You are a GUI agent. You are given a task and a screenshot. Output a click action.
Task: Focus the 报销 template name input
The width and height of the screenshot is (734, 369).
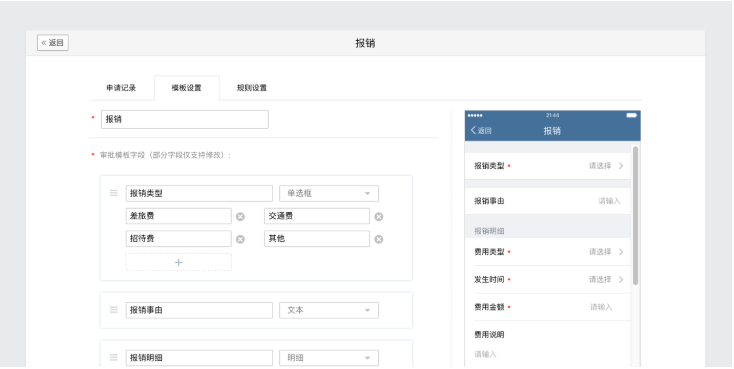click(x=185, y=119)
